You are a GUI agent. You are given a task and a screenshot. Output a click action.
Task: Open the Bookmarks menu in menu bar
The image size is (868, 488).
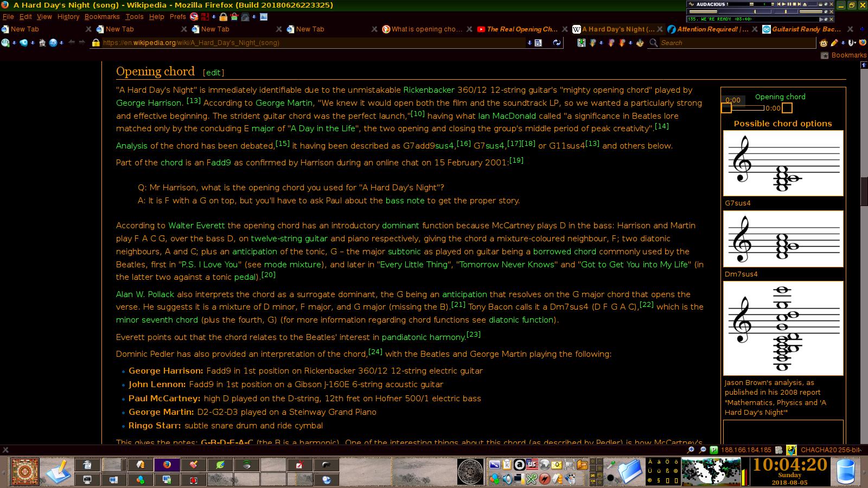tap(102, 17)
